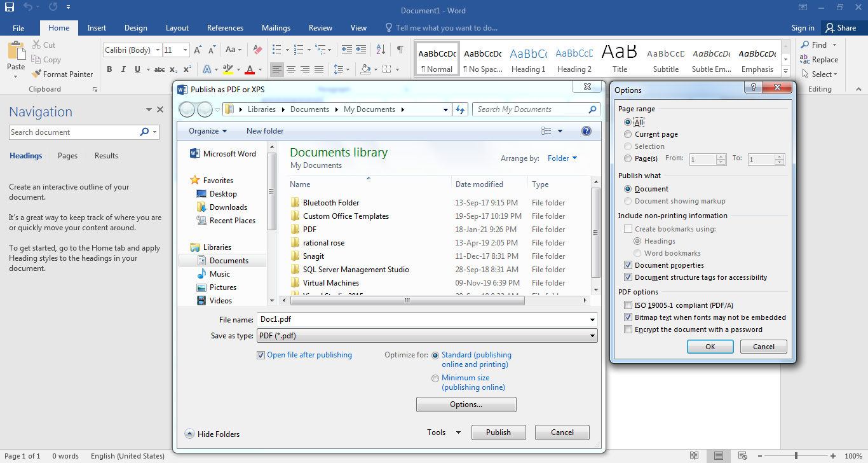Click the Increase Indent icon
The width and height of the screenshot is (868, 463).
coord(361,50)
